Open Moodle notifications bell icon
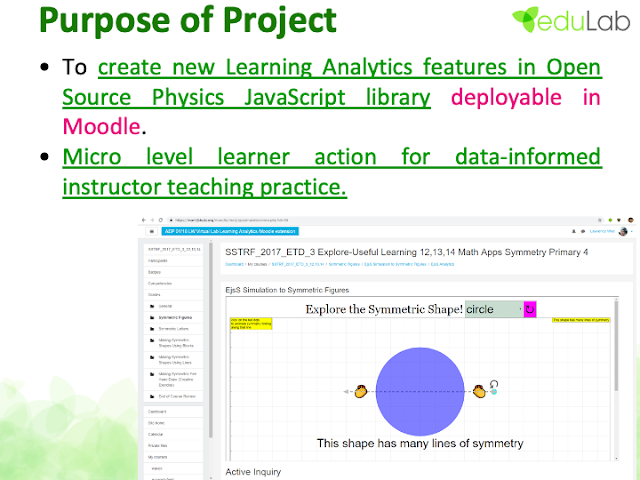The width and height of the screenshot is (640, 480). click(573, 231)
